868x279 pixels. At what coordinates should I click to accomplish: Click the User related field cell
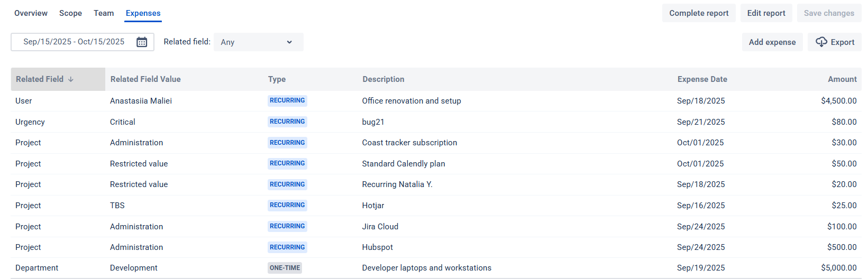pos(24,101)
